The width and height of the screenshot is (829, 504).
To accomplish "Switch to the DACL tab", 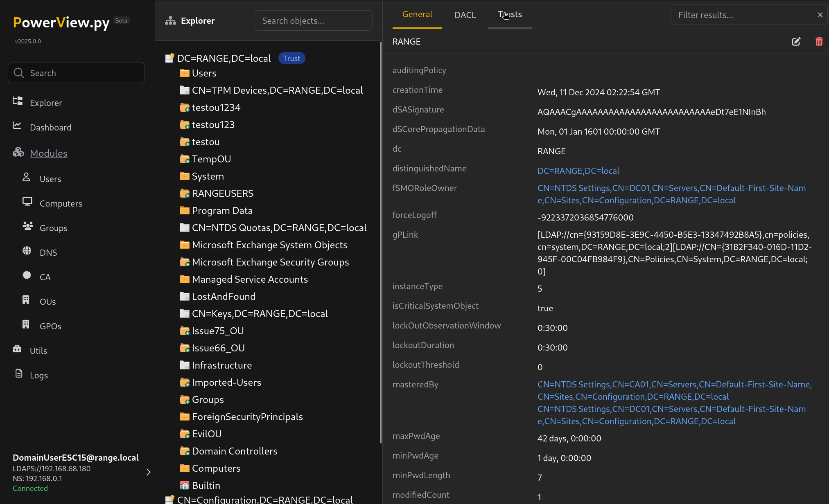I will tap(465, 15).
